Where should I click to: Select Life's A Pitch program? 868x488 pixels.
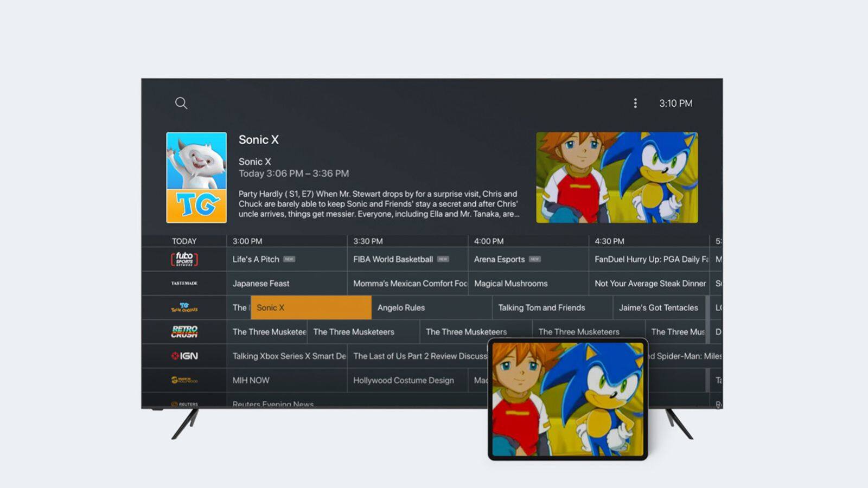287,259
